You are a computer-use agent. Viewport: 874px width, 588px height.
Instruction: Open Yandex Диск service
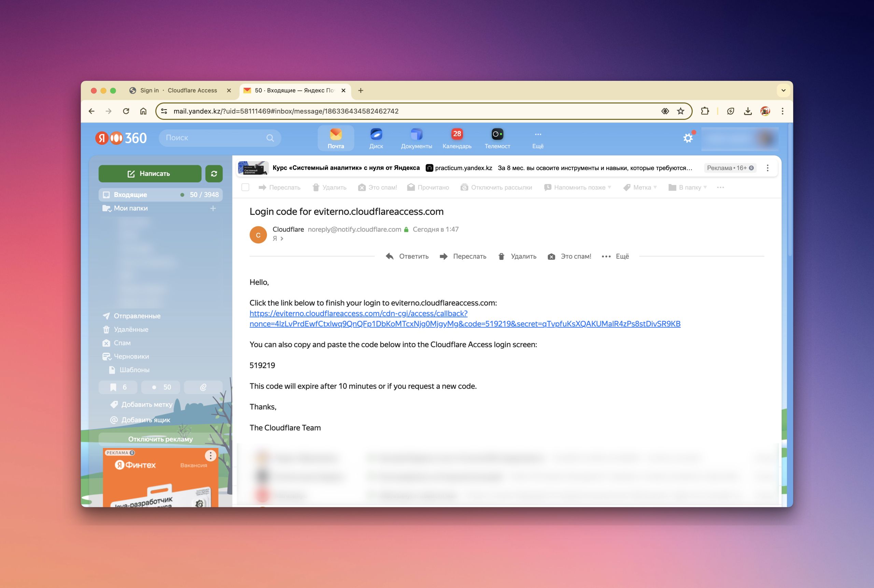[x=376, y=138]
